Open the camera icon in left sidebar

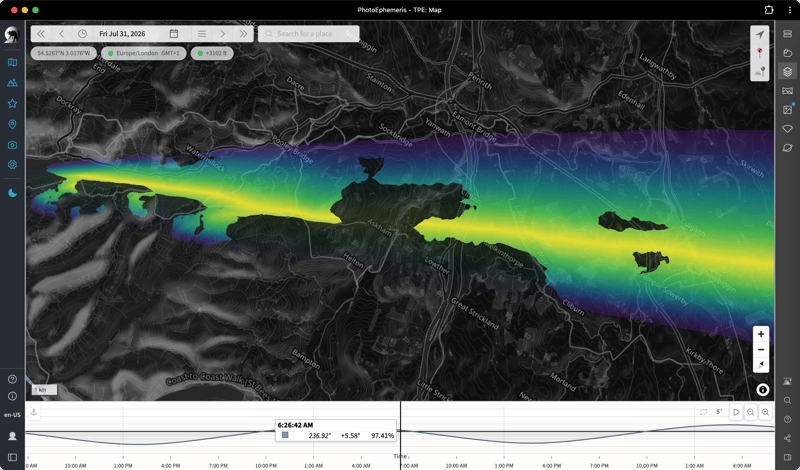pyautogui.click(x=12, y=145)
